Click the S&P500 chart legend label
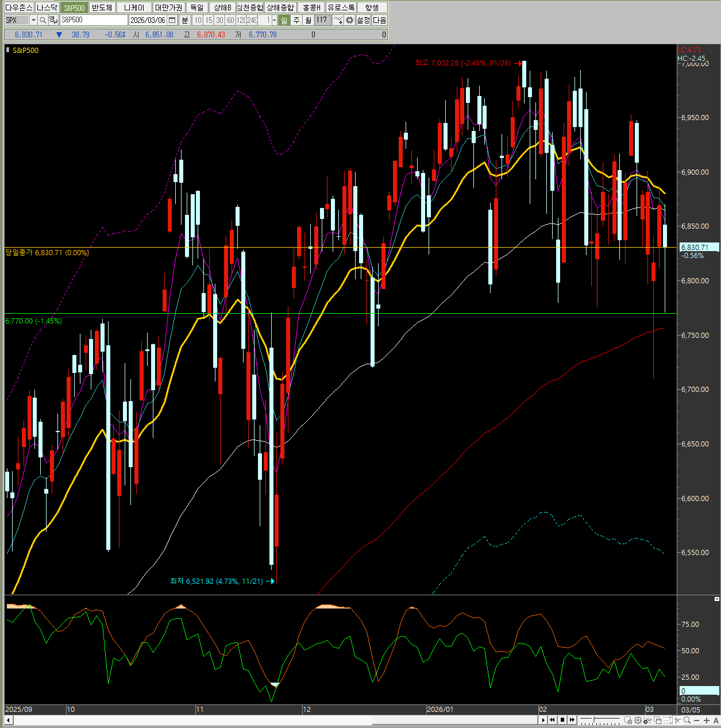This screenshot has height=728, width=721. [x=26, y=51]
